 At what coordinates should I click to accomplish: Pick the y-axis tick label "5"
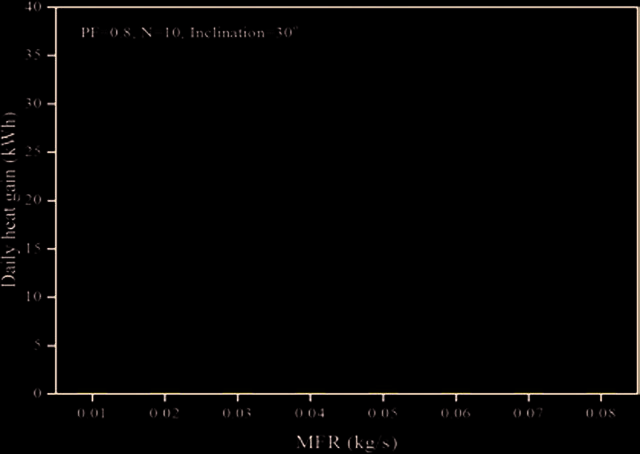coord(38,345)
